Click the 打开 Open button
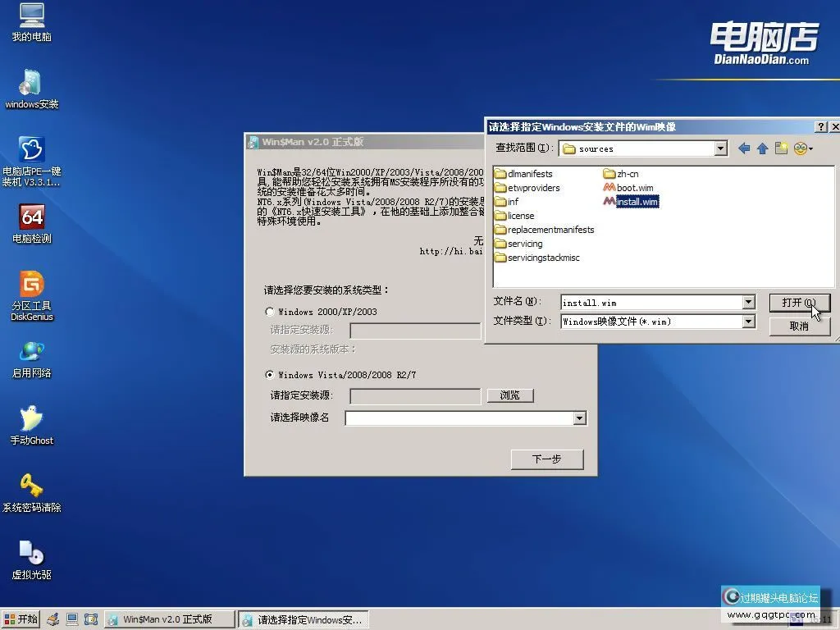 [x=799, y=303]
